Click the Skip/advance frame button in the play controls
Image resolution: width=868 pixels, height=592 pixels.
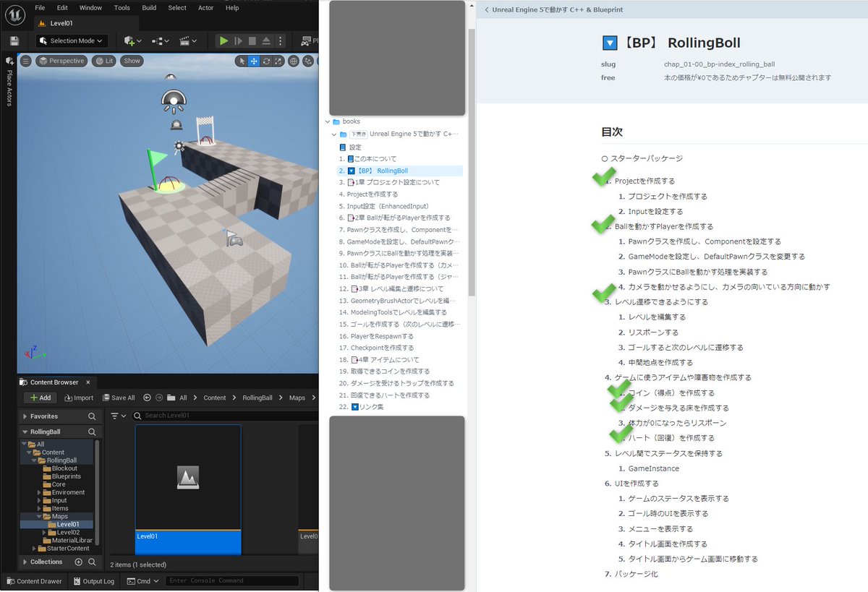238,41
